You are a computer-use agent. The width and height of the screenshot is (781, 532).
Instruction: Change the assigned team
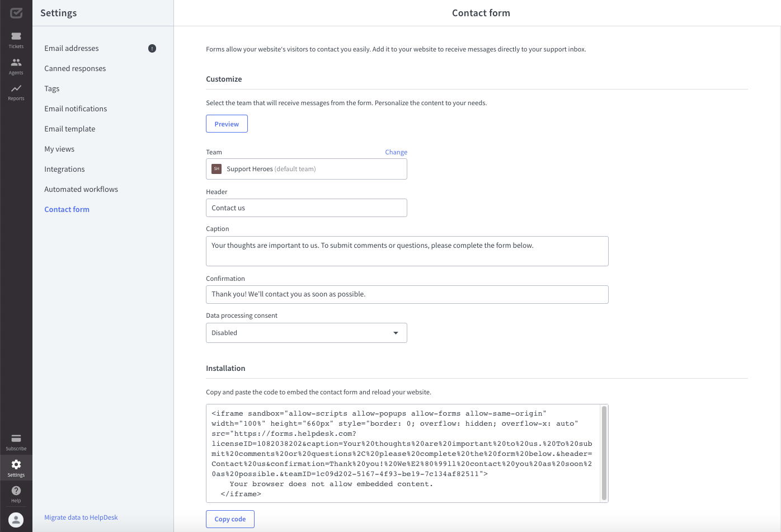[396, 152]
